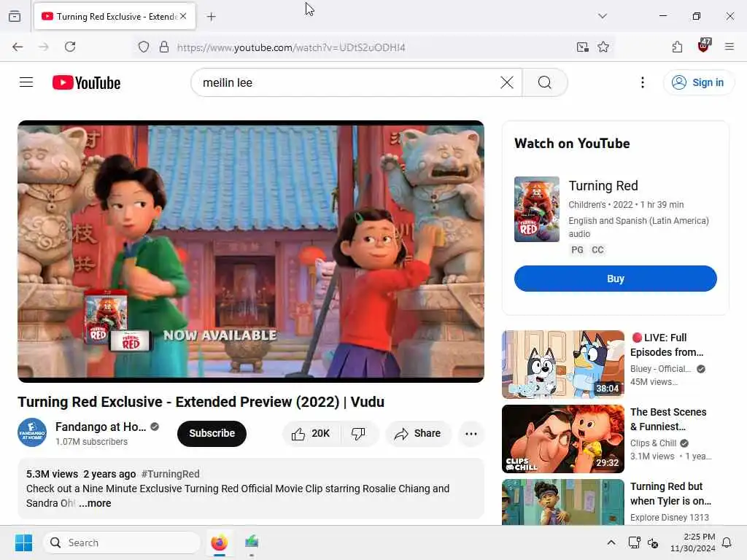Image resolution: width=747 pixels, height=560 pixels.
Task: Open clock showing 2:25 PM
Action: pos(693,542)
